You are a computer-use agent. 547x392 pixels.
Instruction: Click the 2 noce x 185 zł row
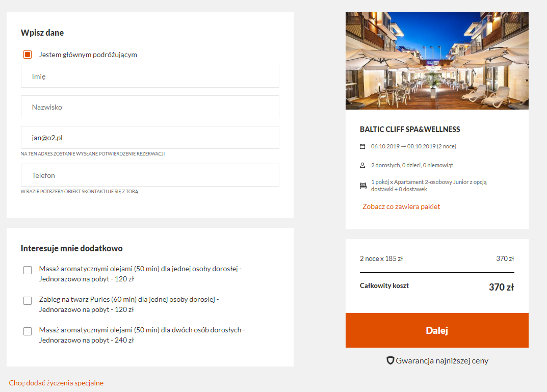(x=437, y=259)
